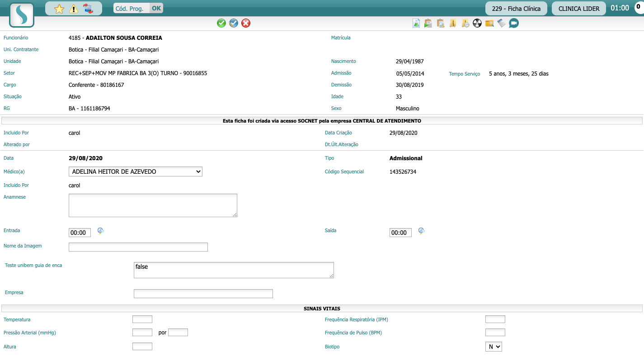Viewport: 644px width, 357px height.
Task: Click the SOCNET creation notice banner
Action: [322, 121]
